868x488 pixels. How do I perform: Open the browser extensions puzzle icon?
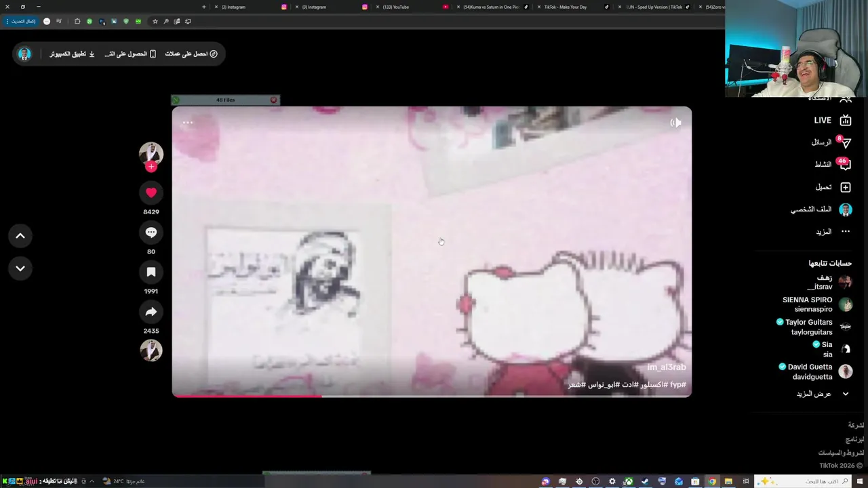[77, 21]
